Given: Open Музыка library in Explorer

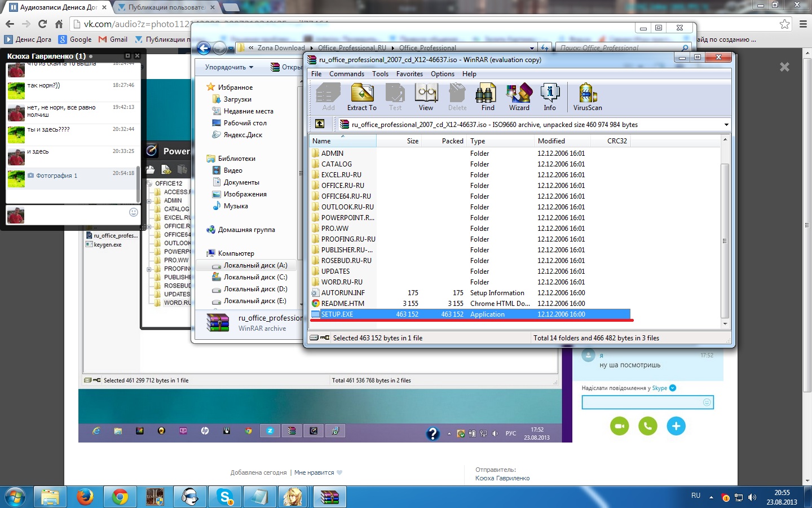Looking at the screenshot, I should click(x=236, y=206).
